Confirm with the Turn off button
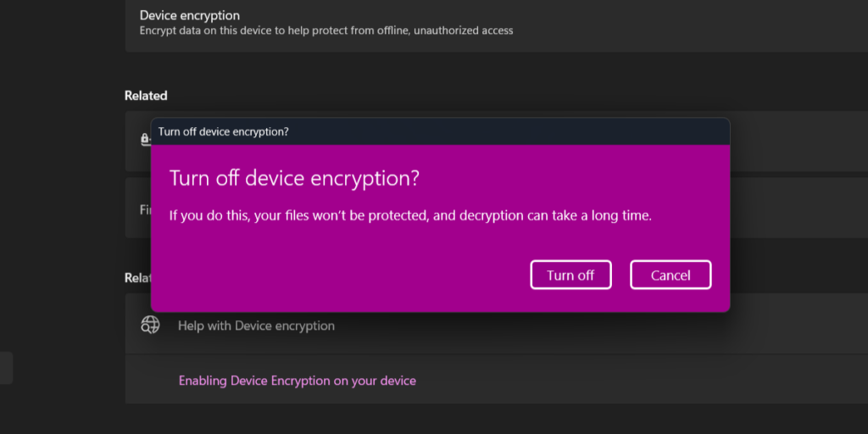Screen dimensions: 868x434 [570, 275]
